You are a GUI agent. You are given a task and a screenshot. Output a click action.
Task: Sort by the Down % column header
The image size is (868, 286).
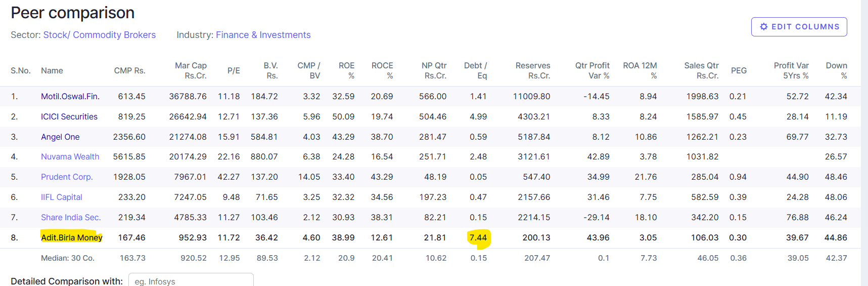pos(836,71)
